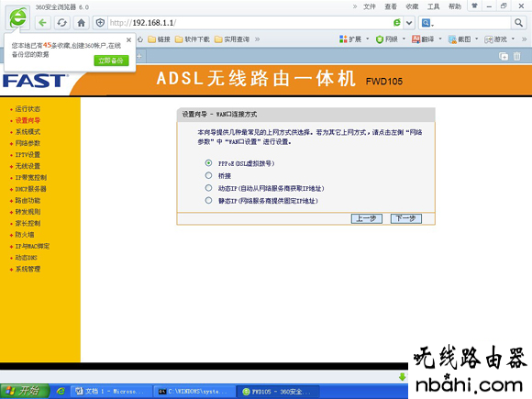Expand 系统管理 in the sidebar
This screenshot has width=532, height=399.
click(28, 269)
